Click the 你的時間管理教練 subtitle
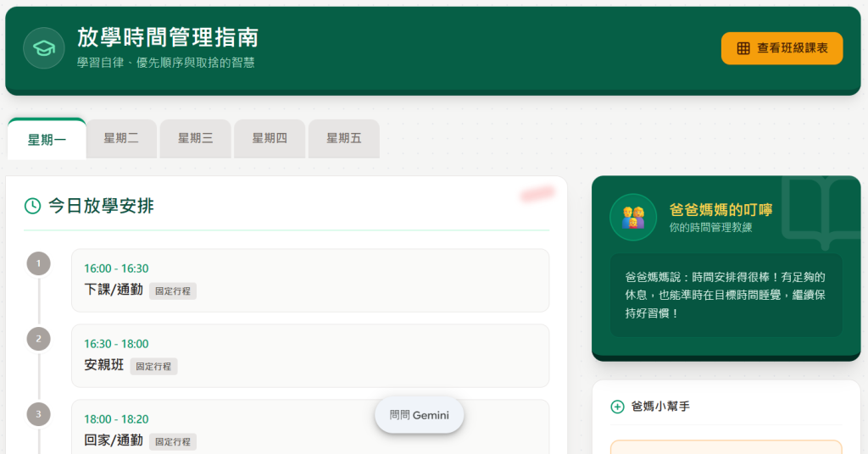Screen dimensions: 868x454 click(x=711, y=227)
